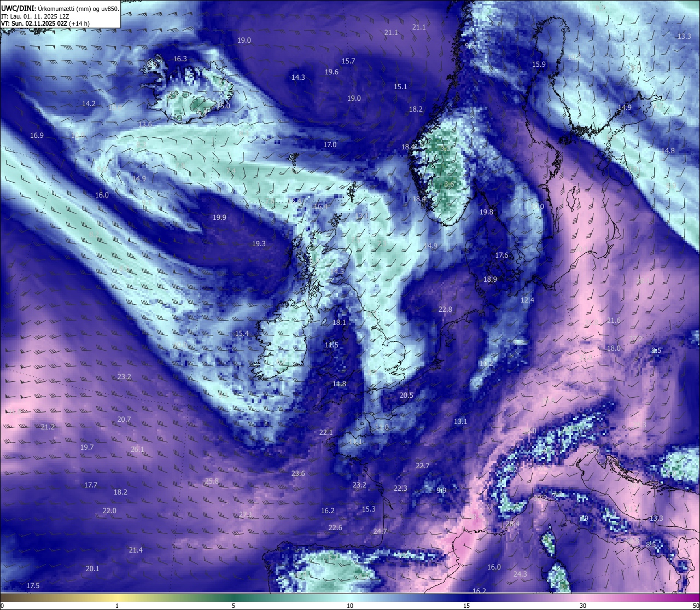This screenshot has height=610, width=700.
Task: Click the 19.3 map value
Action: pyautogui.click(x=259, y=244)
